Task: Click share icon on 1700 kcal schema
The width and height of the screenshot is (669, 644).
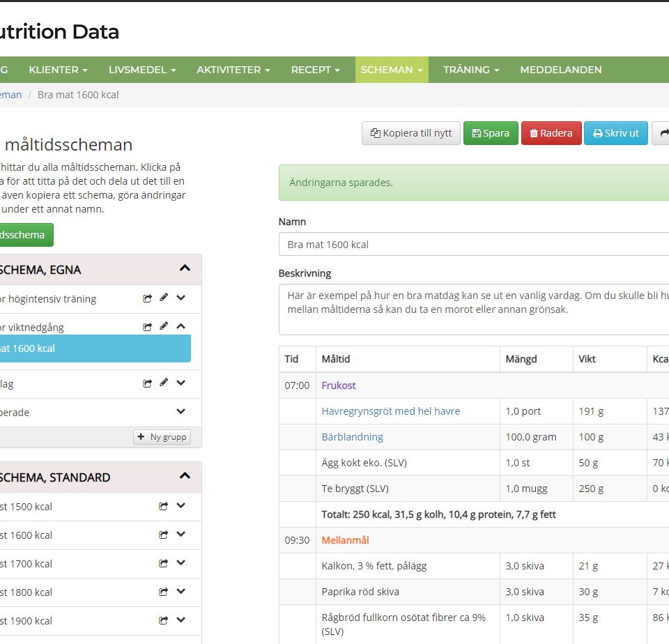Action: [164, 564]
